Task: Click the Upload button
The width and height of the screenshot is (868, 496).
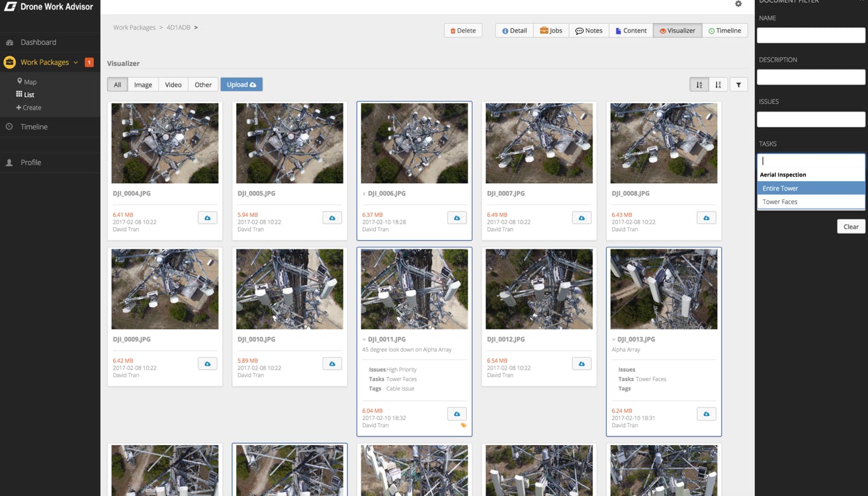Action: click(241, 85)
